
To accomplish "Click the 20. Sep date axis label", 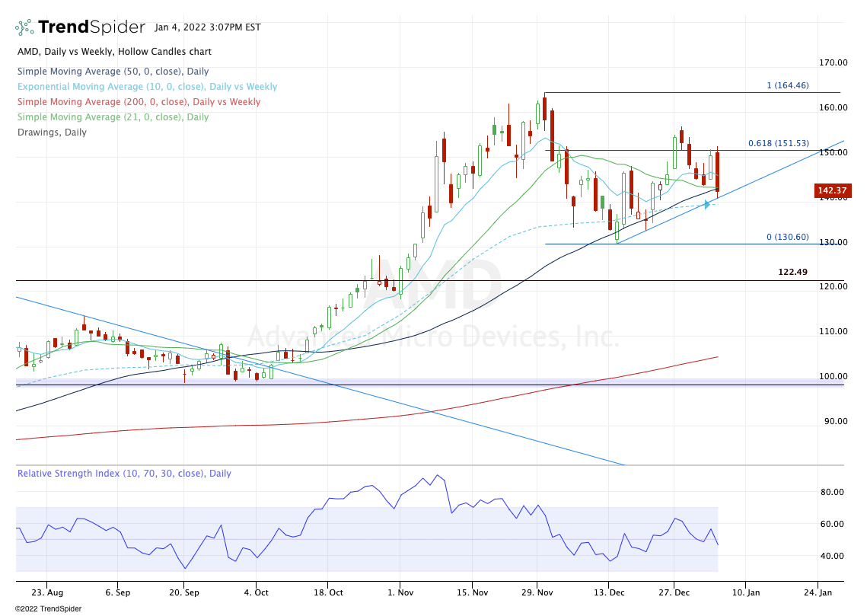I will [x=184, y=592].
